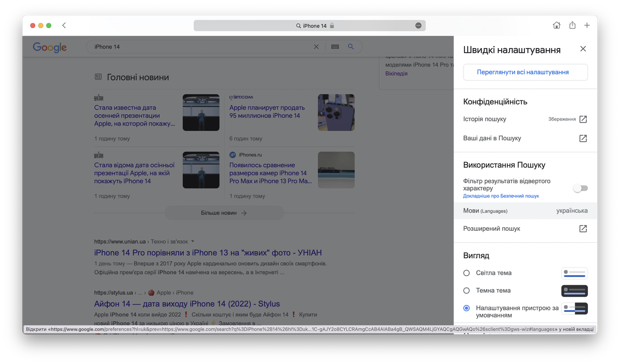Expand the Більше новин news section
This screenshot has height=364, width=620.
point(224,213)
